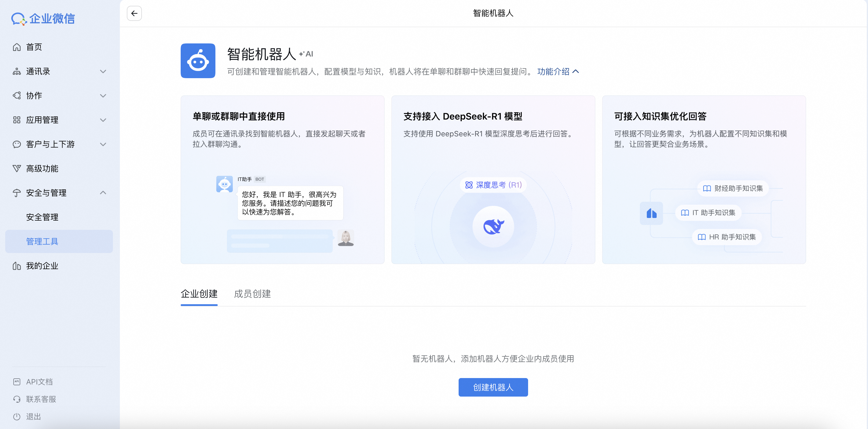
Task: Click the 财经助手知识集 tag
Action: pos(733,188)
